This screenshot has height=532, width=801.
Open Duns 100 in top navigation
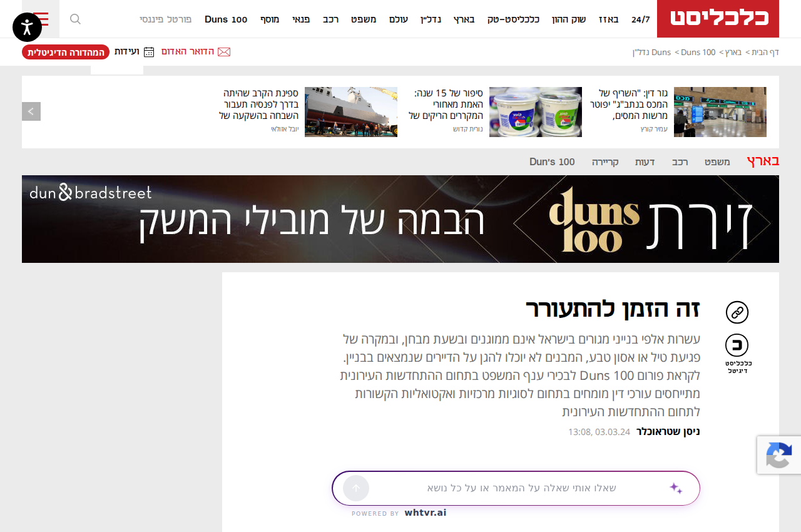click(x=226, y=19)
